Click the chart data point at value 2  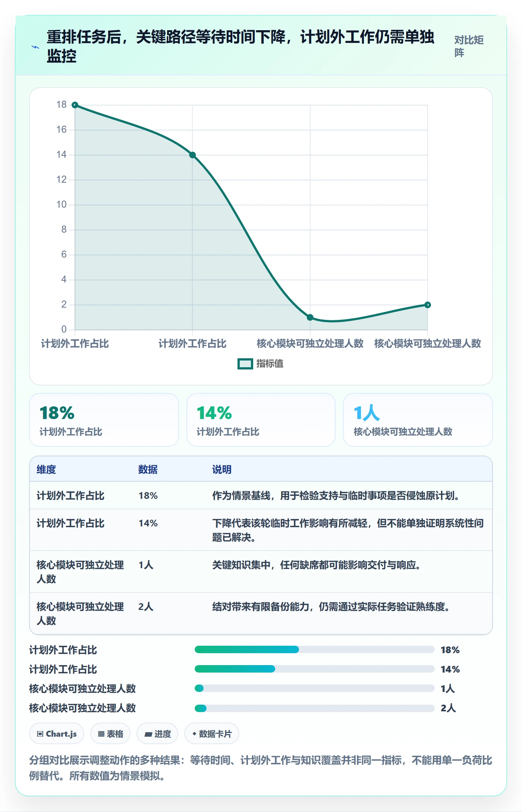point(428,305)
